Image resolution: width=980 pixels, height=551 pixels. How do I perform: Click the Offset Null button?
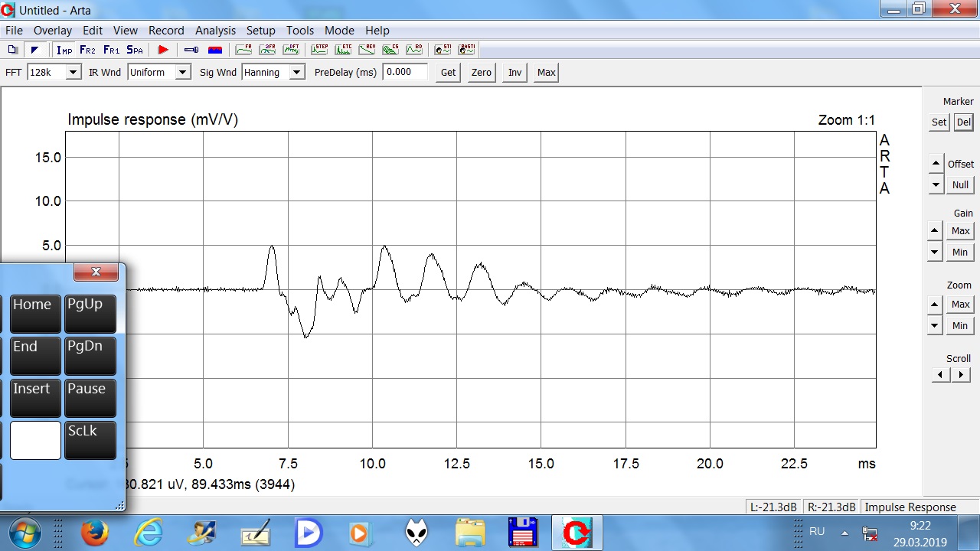(960, 185)
